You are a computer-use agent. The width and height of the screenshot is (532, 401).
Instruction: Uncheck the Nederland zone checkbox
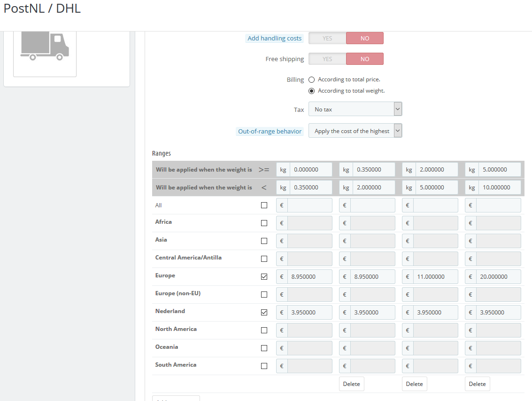(x=264, y=313)
